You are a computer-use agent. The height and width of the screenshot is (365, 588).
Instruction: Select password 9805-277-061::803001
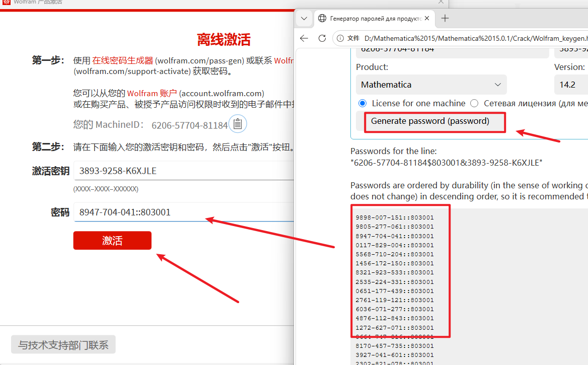(395, 227)
